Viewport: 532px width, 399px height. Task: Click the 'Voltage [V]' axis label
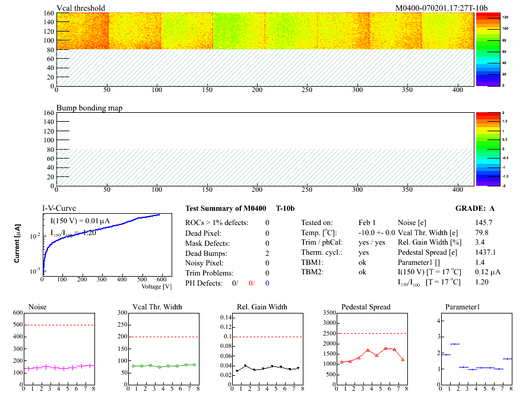tap(156, 286)
